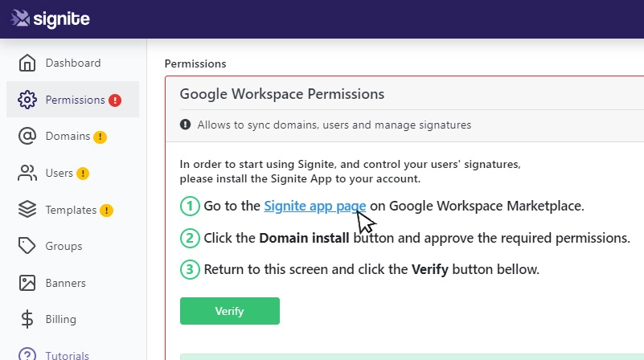Open the Domains section label
The height and width of the screenshot is (360, 644).
tap(68, 137)
